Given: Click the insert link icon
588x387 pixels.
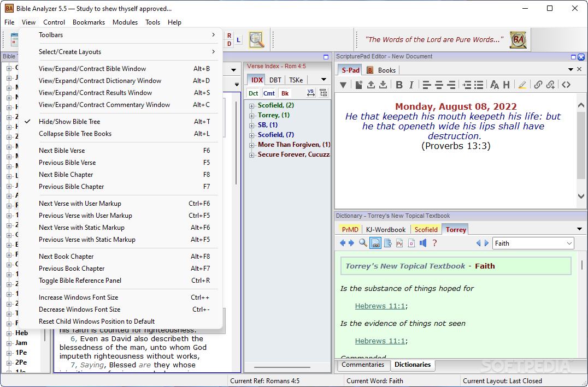Looking at the screenshot, I should click(x=538, y=85).
